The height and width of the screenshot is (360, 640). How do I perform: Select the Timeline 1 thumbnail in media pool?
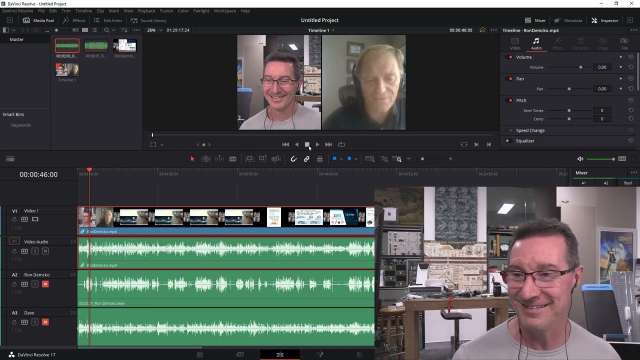click(x=67, y=70)
